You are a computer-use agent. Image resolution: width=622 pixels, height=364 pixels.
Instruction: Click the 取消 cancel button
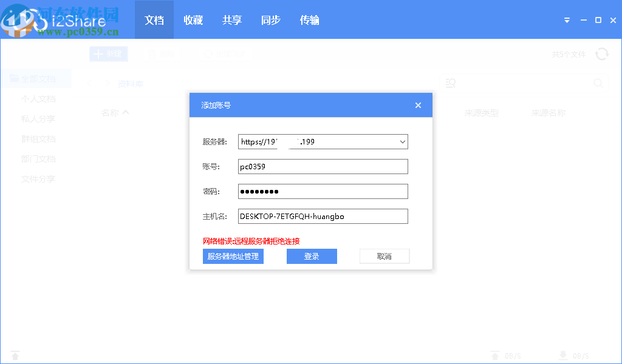pos(384,256)
